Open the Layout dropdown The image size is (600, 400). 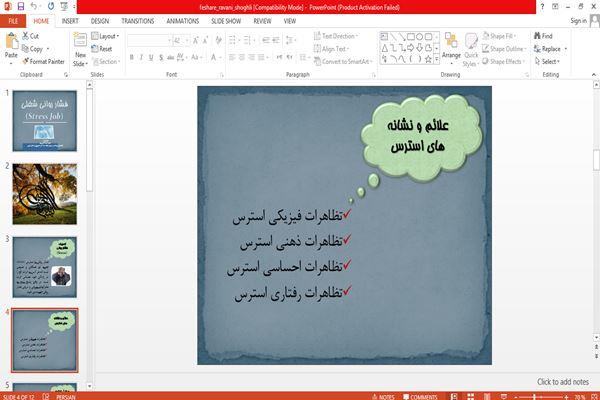[x=105, y=36]
